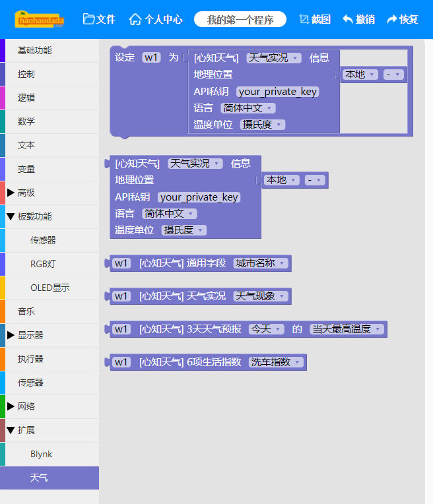The image size is (433, 504).
Task: Open 天气实况 dropdown in the 设定 w1 block
Action: pos(274,58)
